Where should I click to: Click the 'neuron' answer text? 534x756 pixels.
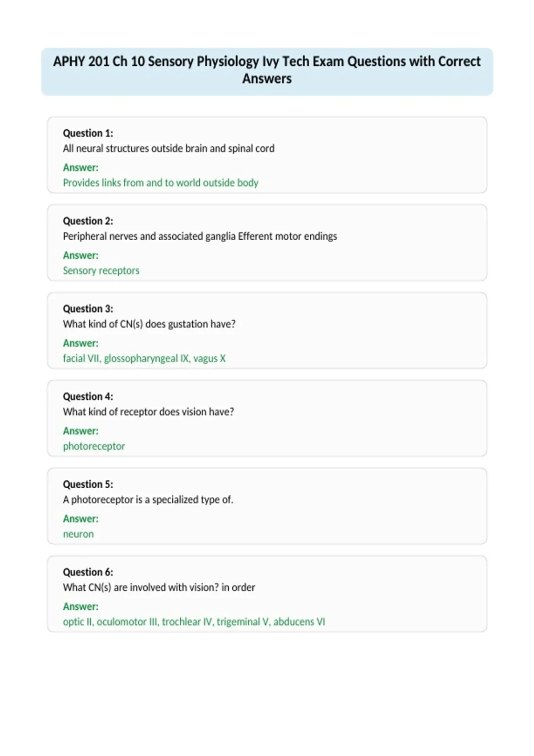pos(78,534)
